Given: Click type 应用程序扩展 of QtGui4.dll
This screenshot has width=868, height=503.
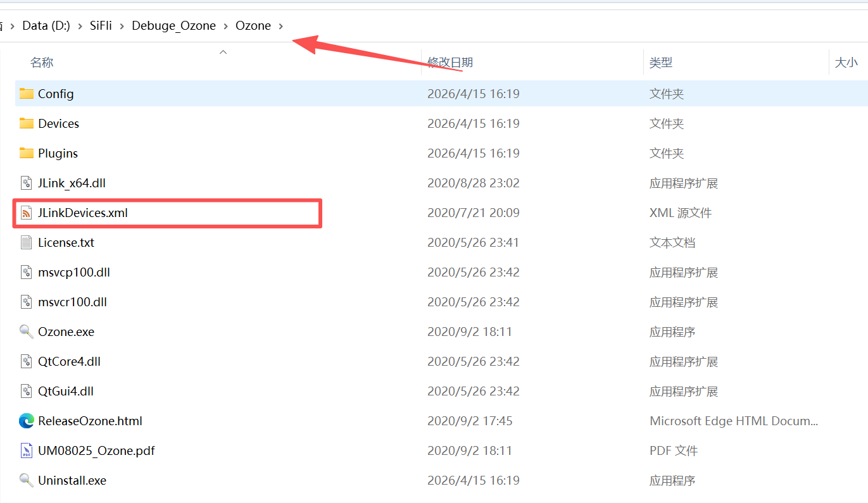Looking at the screenshot, I should pyautogui.click(x=684, y=391).
